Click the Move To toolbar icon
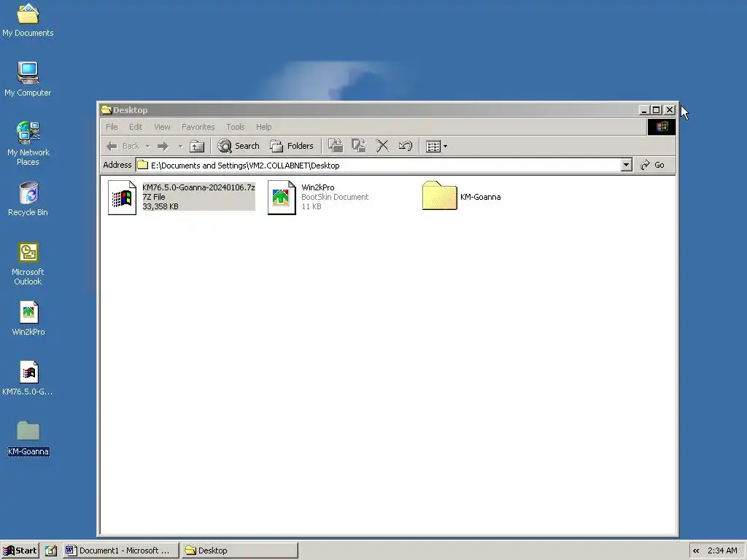 pyautogui.click(x=336, y=146)
